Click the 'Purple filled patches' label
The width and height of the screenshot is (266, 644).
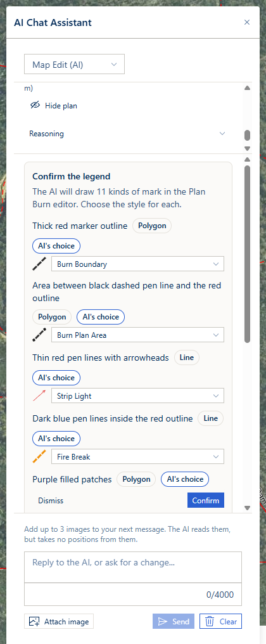[x=72, y=479]
